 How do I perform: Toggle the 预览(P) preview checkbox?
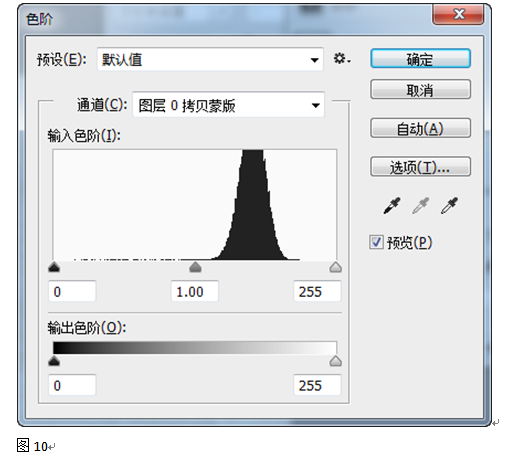point(376,242)
